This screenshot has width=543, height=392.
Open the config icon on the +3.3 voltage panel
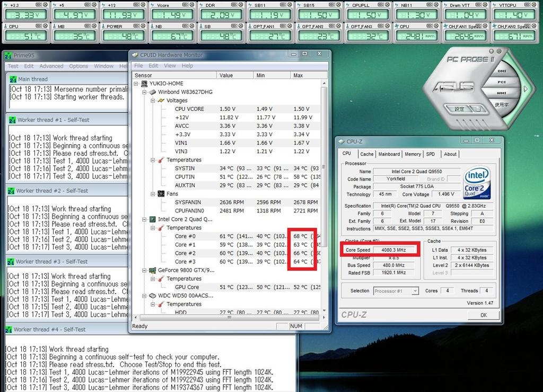pos(39,5)
